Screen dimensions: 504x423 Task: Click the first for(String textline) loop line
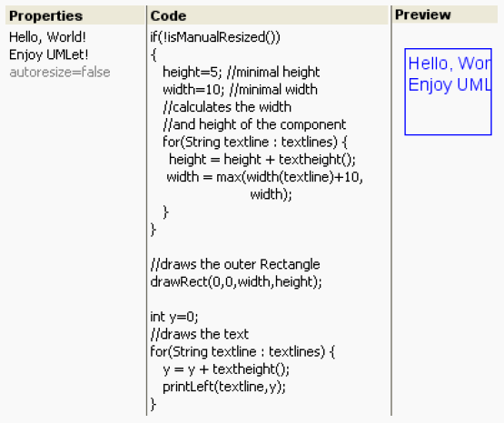(x=255, y=142)
